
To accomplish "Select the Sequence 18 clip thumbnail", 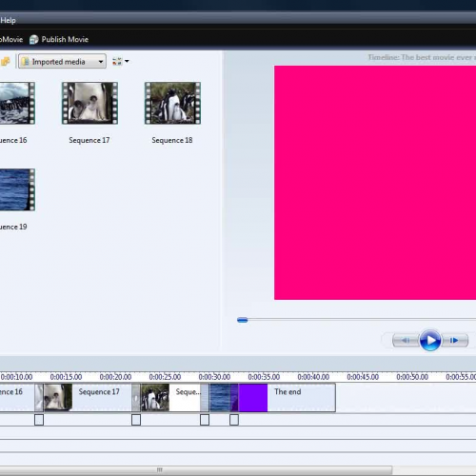I will tap(172, 103).
